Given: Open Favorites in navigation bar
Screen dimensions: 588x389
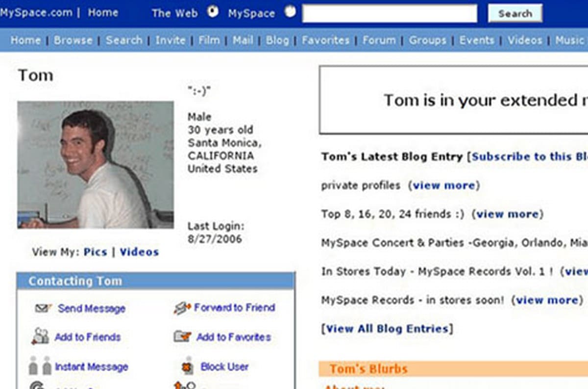Looking at the screenshot, I should coord(326,40).
